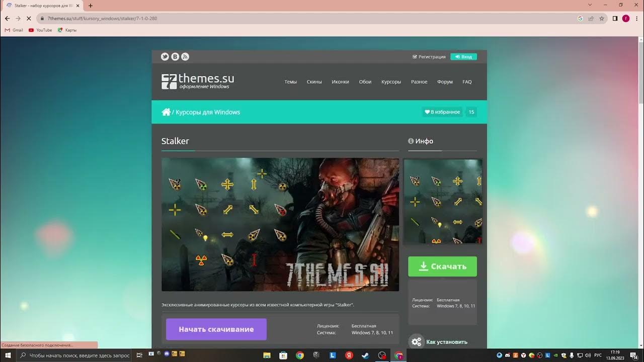Open Steam from taskbar

[x=365, y=355]
